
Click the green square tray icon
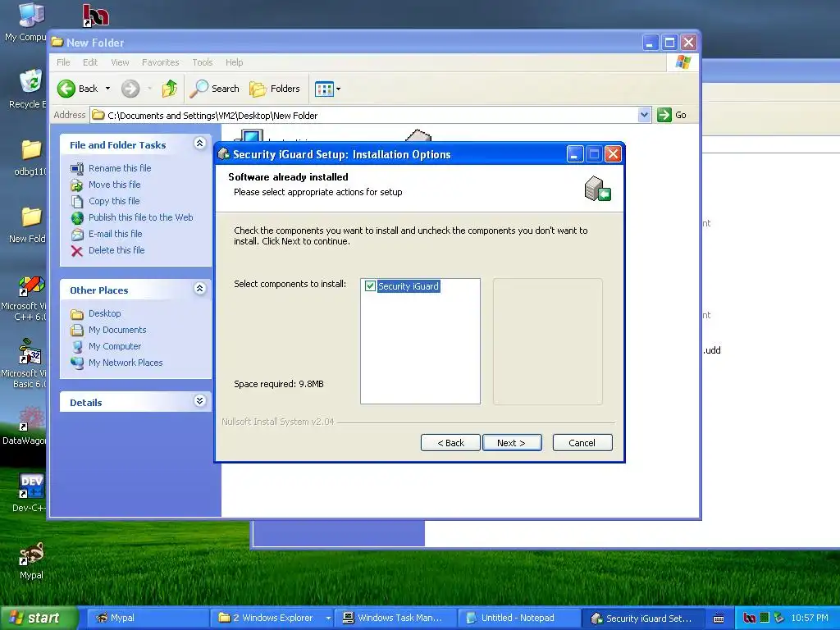point(765,618)
